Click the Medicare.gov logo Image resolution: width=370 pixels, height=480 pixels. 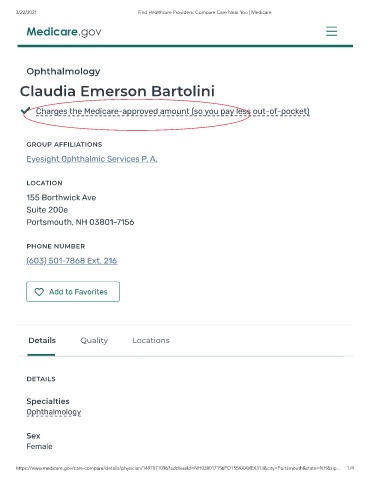click(64, 32)
